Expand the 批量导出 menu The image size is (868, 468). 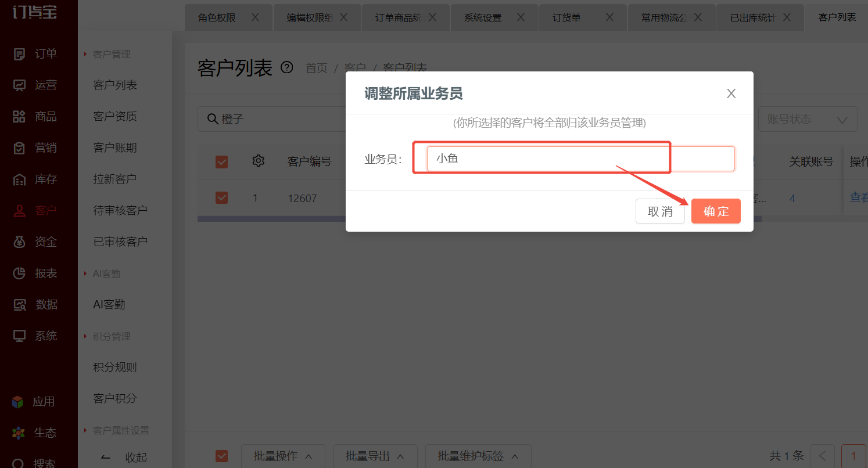point(375,456)
